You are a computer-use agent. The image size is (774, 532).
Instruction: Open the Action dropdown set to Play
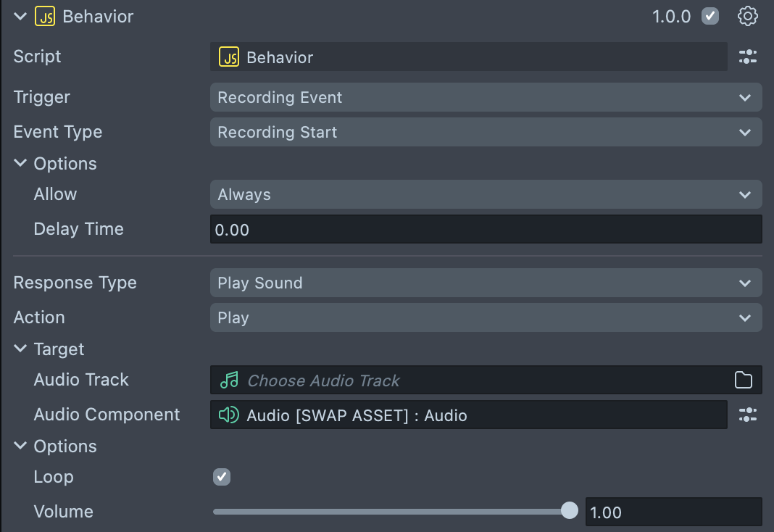(486, 317)
